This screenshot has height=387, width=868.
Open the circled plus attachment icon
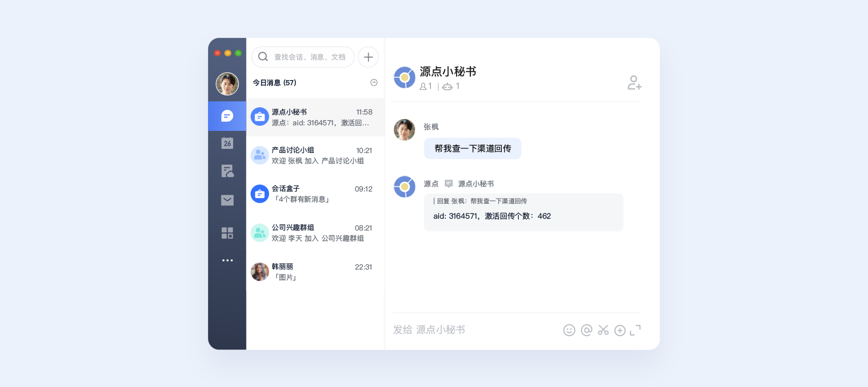[620, 331]
